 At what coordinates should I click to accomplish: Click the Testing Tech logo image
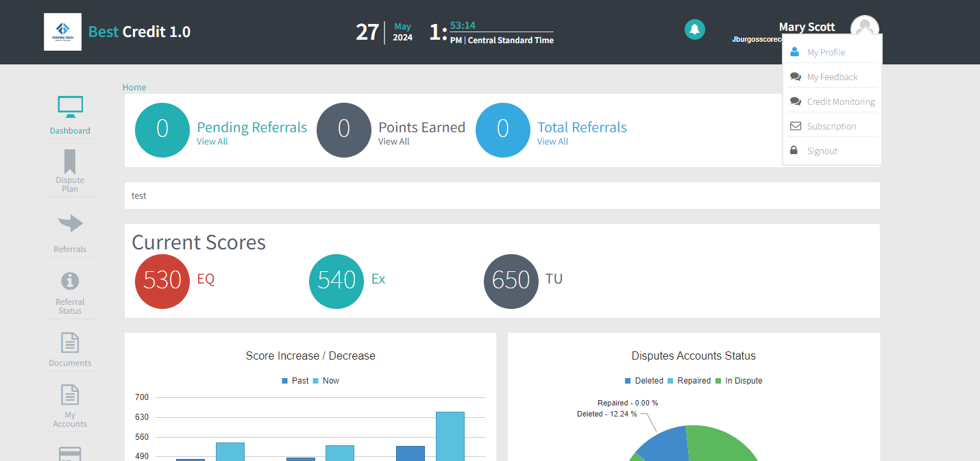[62, 32]
